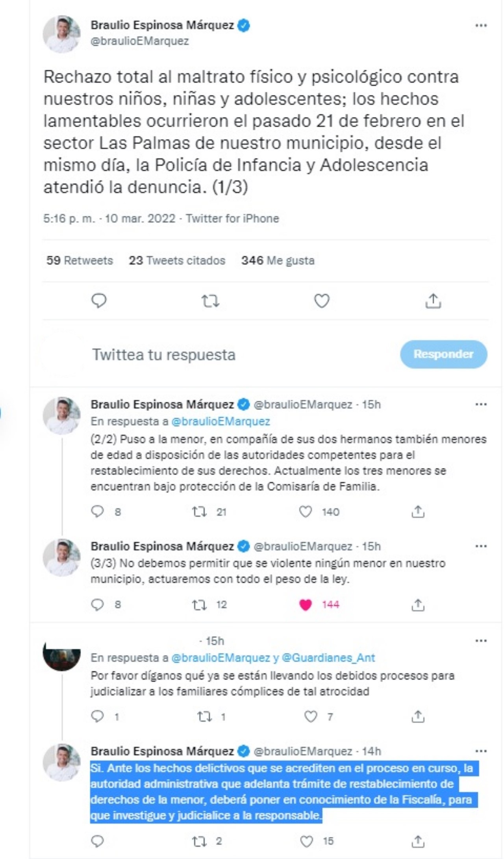Retweet the (2/2) reply with 21 retweets
Image resolution: width=504 pixels, height=859 pixels.
[x=199, y=512]
